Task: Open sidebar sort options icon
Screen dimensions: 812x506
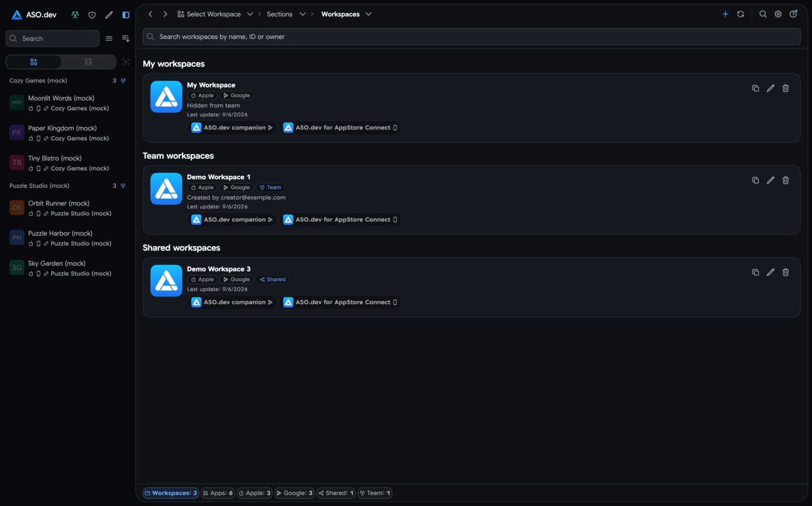Action: (126, 38)
